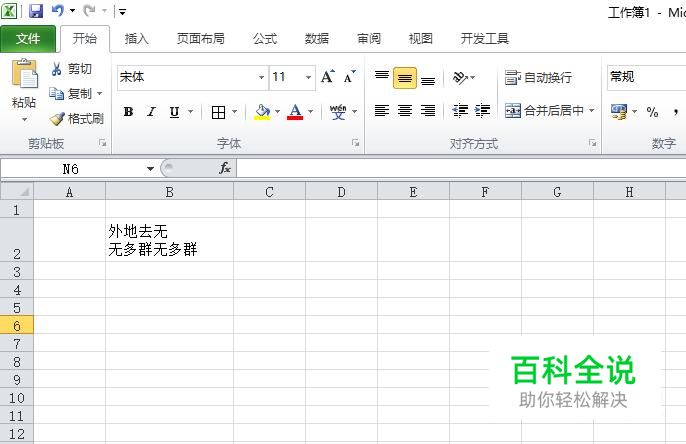Click the N6 Name Box field
Image resolution: width=686 pixels, height=444 pixels.
(x=72, y=168)
